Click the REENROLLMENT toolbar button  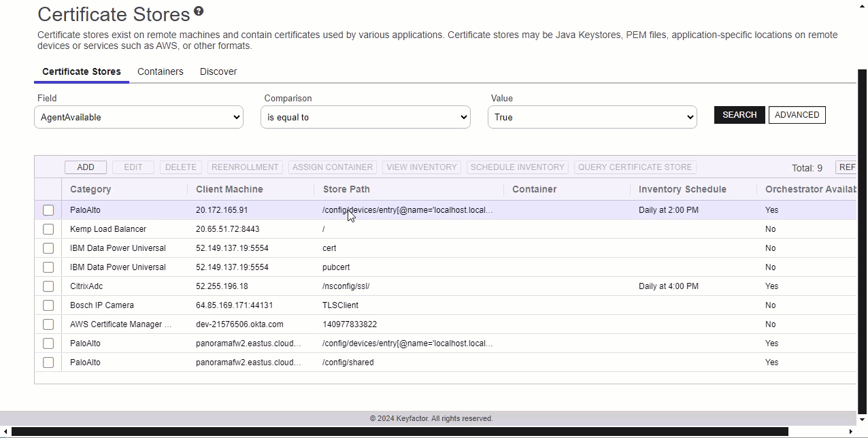pos(245,167)
